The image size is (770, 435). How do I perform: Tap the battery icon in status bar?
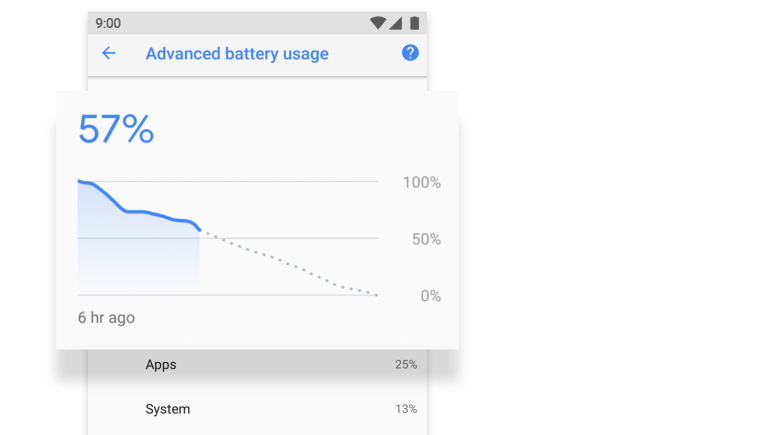tap(414, 22)
